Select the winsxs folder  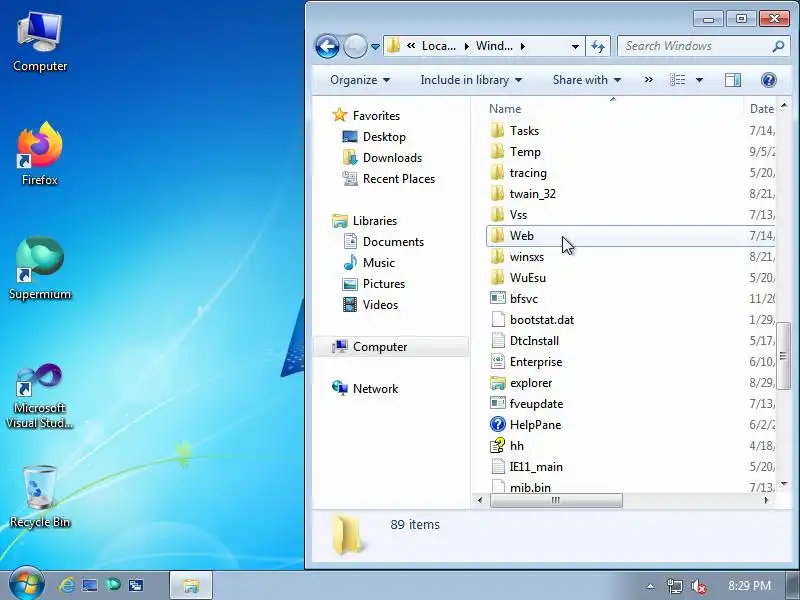pyautogui.click(x=527, y=257)
